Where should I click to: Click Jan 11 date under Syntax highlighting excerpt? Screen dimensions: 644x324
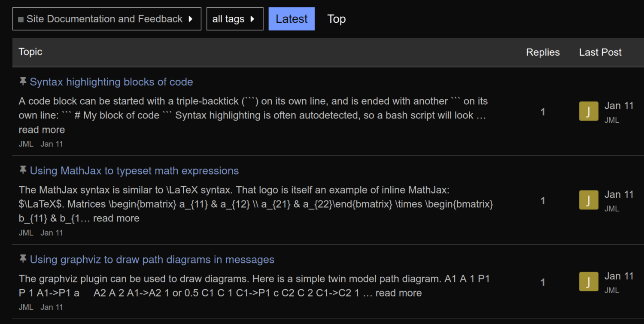coord(52,144)
